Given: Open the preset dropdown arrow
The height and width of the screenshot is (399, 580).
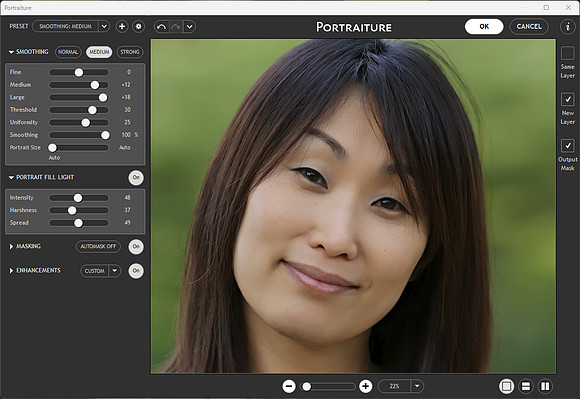Looking at the screenshot, I should click(104, 27).
